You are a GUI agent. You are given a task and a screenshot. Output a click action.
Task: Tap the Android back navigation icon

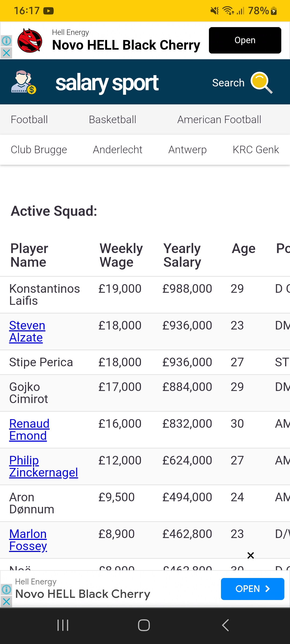click(226, 625)
